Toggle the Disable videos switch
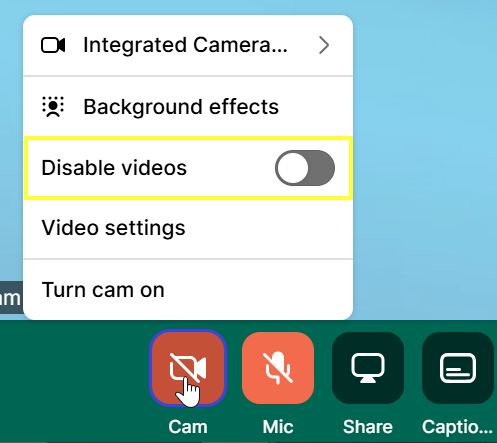 305,168
